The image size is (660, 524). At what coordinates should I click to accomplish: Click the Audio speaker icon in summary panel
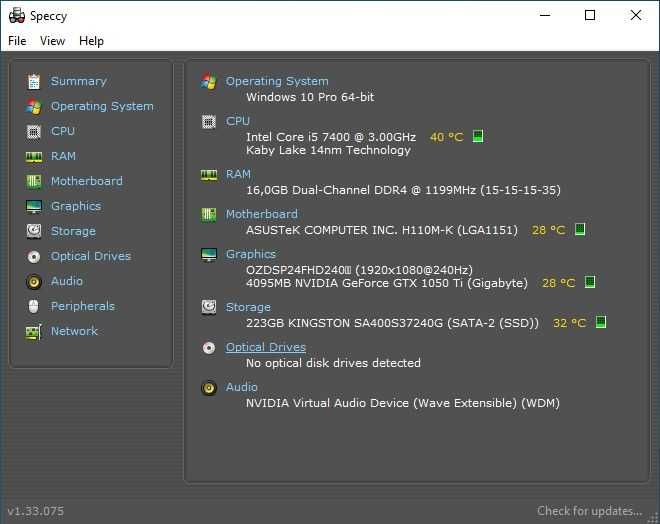click(209, 388)
